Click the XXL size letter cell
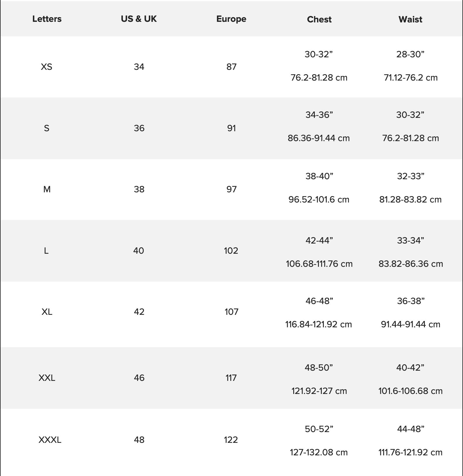Screen dimensions: 463x476 tap(47, 378)
